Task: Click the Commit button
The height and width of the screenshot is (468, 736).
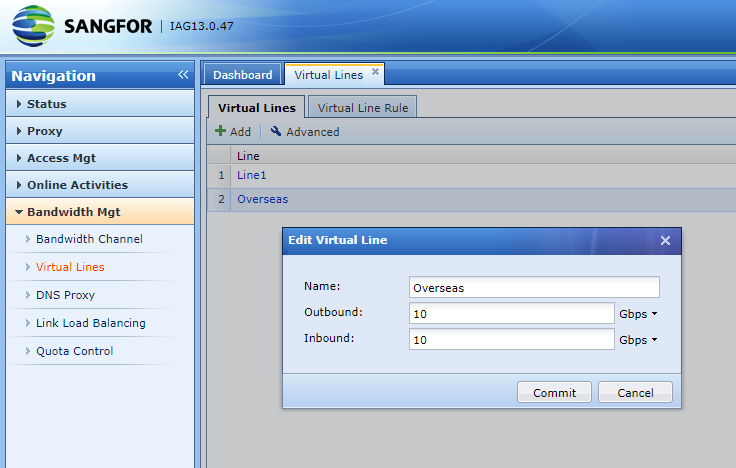Action: coord(554,392)
